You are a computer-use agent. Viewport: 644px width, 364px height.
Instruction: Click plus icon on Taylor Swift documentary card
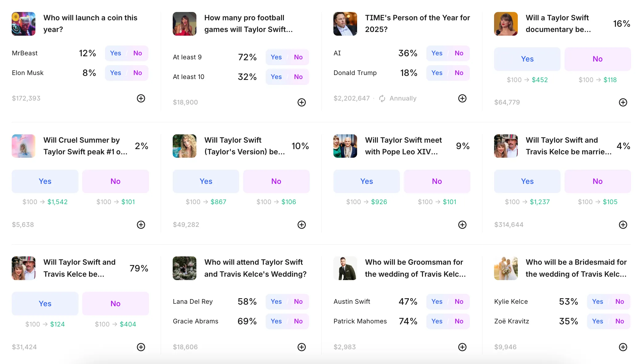(x=623, y=102)
